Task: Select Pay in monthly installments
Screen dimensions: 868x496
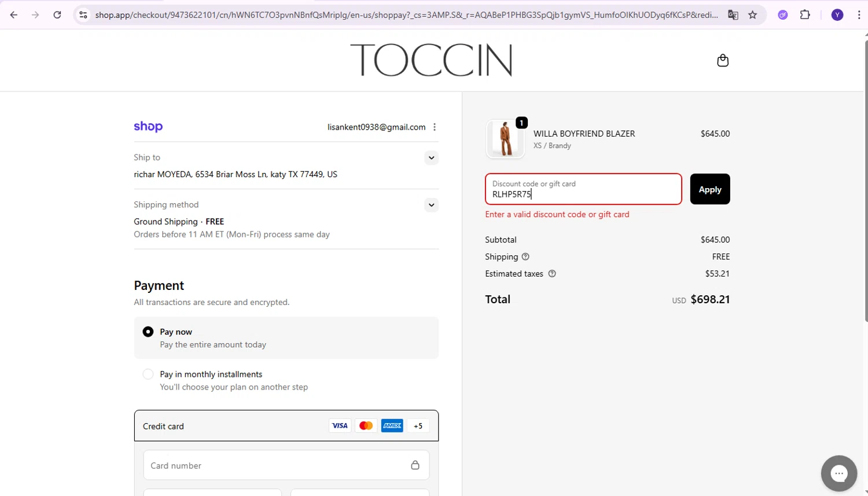Action: click(x=148, y=374)
